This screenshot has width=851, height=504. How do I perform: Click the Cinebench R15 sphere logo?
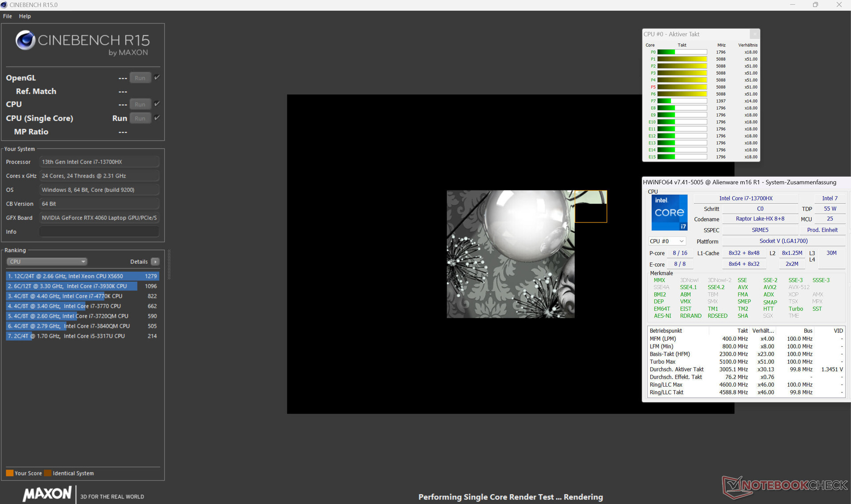tap(25, 40)
